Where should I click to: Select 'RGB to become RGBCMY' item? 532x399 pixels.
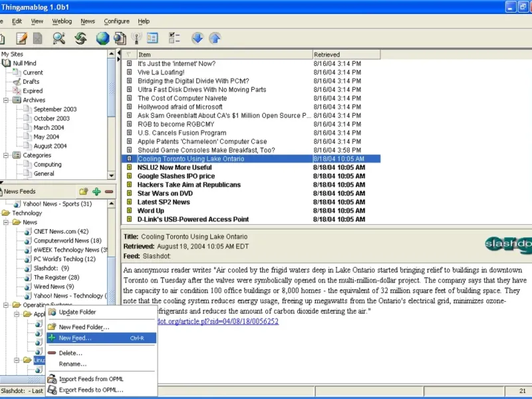click(251, 124)
